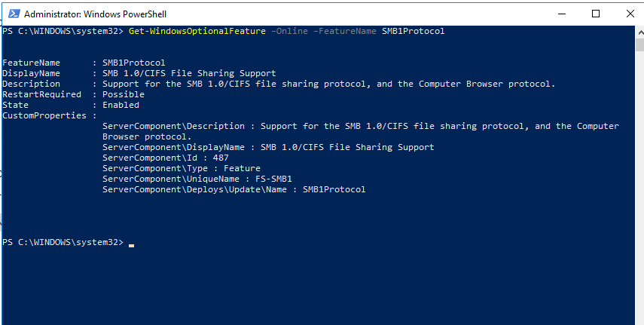The image size is (644, 325).
Task: Click the ServerComponent\Type : Feature line
Action: coord(181,168)
